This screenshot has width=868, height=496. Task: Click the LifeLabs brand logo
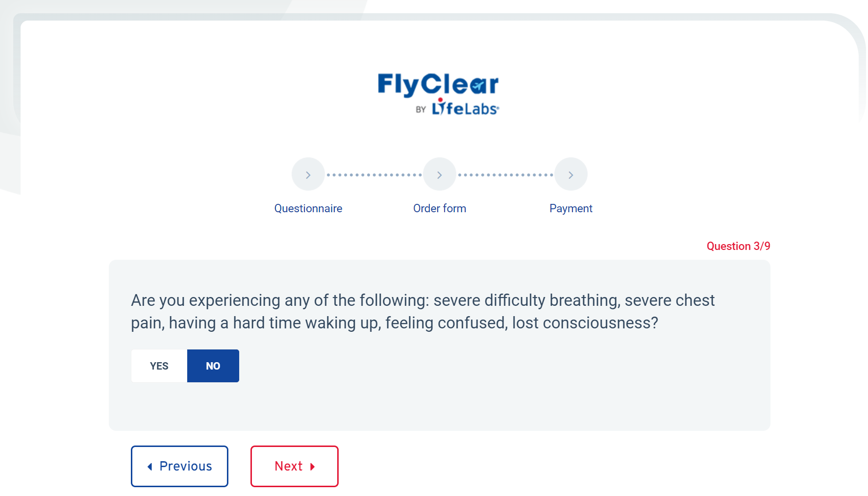point(465,107)
